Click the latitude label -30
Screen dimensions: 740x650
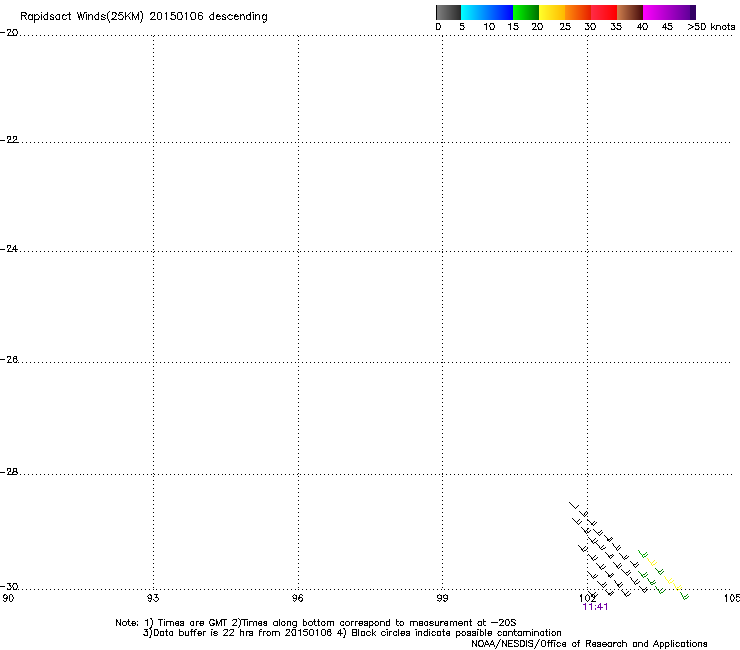point(9,587)
